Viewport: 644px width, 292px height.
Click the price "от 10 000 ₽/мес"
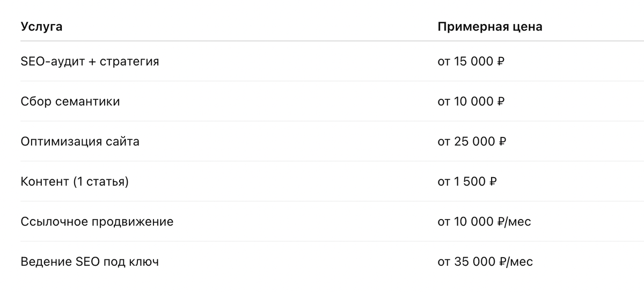pos(484,222)
